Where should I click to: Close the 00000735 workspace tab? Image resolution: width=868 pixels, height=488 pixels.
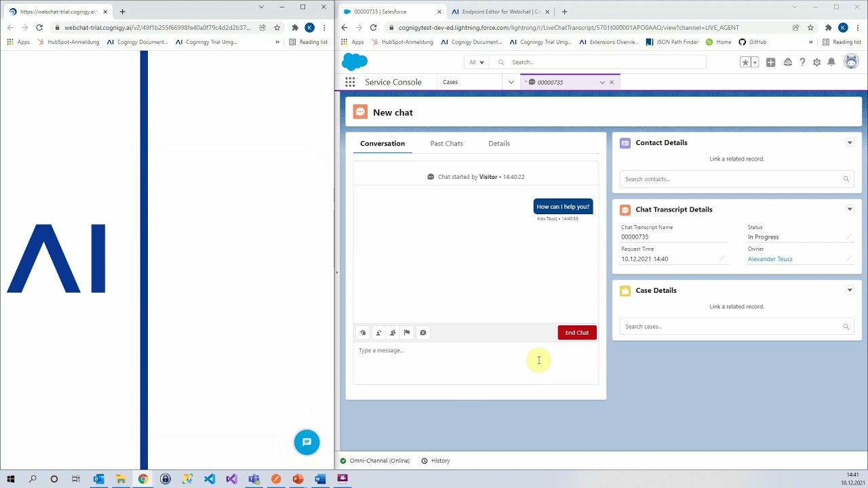(612, 82)
